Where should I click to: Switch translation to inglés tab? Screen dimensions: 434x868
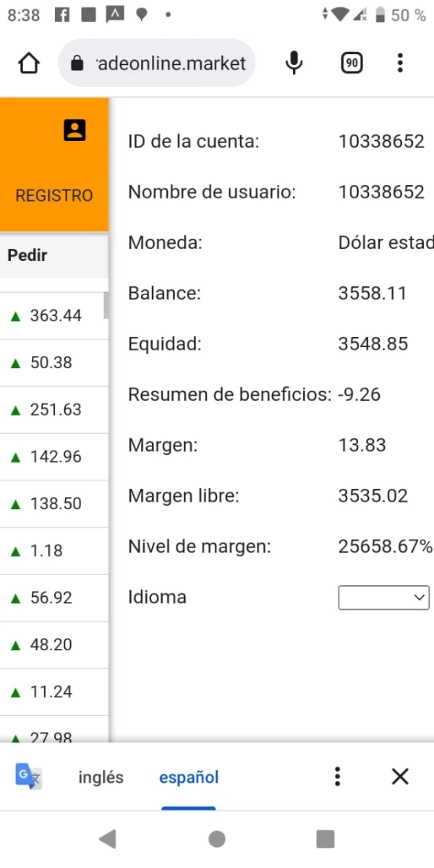click(101, 778)
